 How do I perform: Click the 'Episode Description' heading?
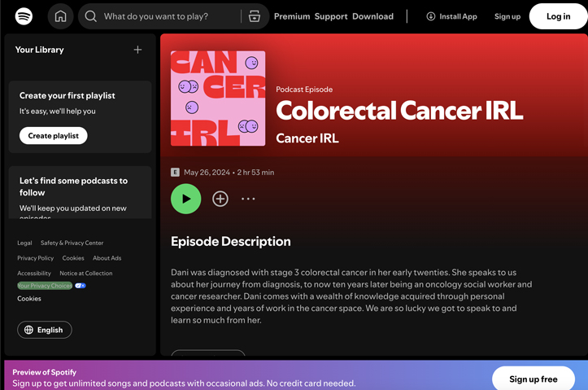231,241
